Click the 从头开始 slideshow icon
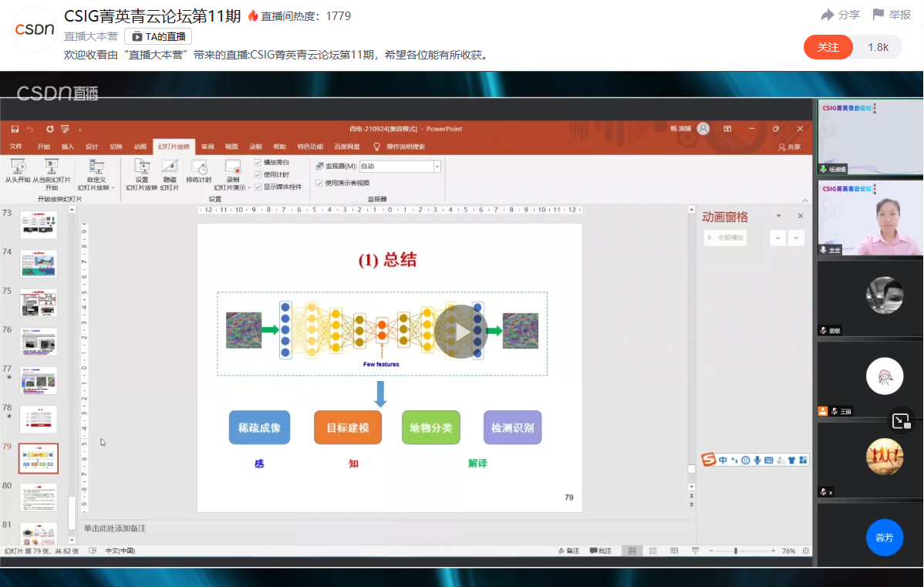924x587 pixels. [17, 167]
